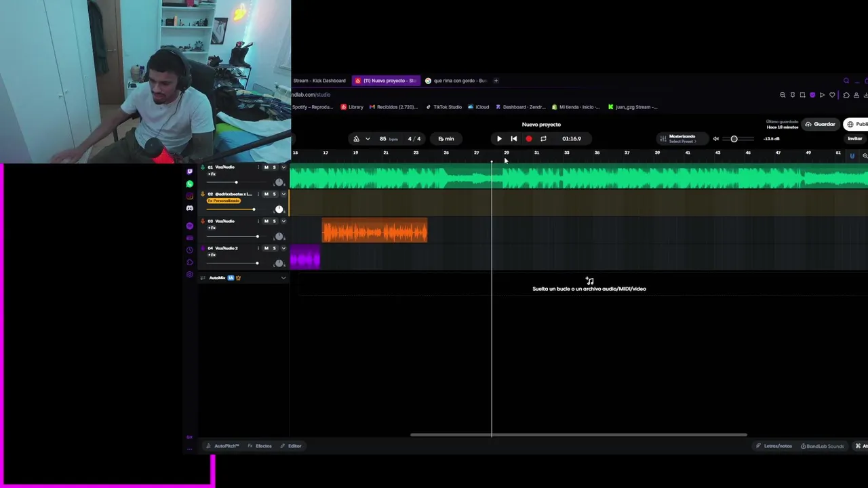
Task: Open the Efectos tab
Action: tap(260, 446)
